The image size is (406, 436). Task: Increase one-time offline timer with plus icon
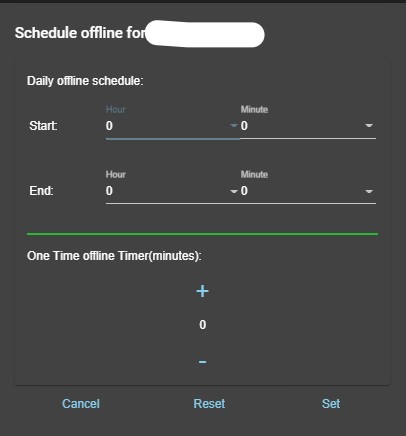(x=202, y=291)
